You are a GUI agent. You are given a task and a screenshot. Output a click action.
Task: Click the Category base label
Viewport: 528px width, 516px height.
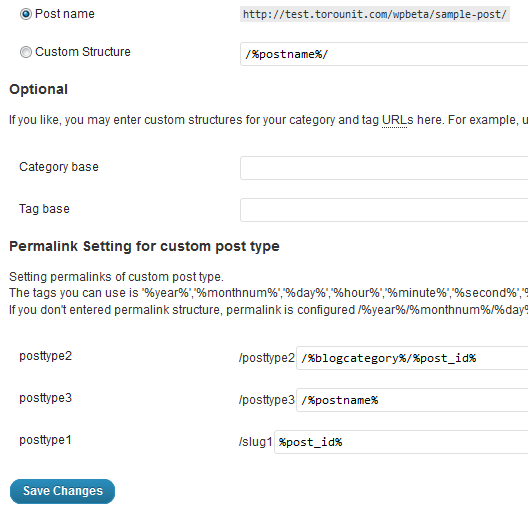coord(59,167)
